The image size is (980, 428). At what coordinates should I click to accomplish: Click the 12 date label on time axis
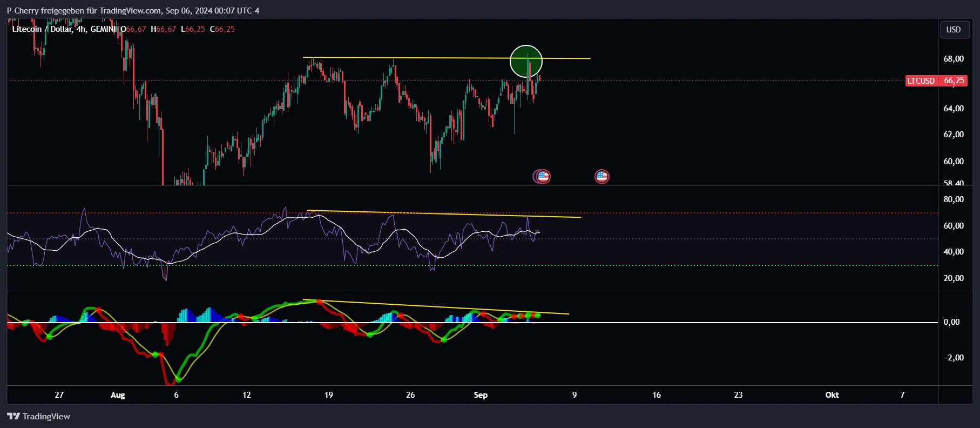click(x=247, y=395)
